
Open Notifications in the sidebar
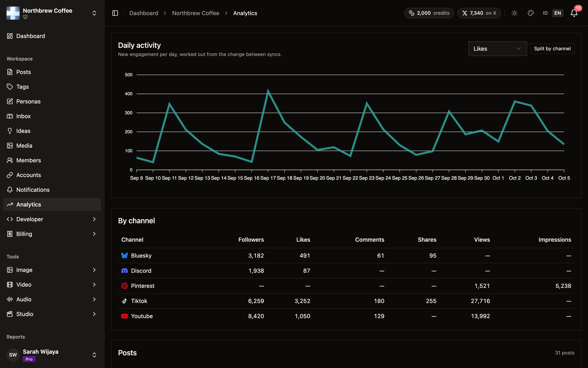52,190
